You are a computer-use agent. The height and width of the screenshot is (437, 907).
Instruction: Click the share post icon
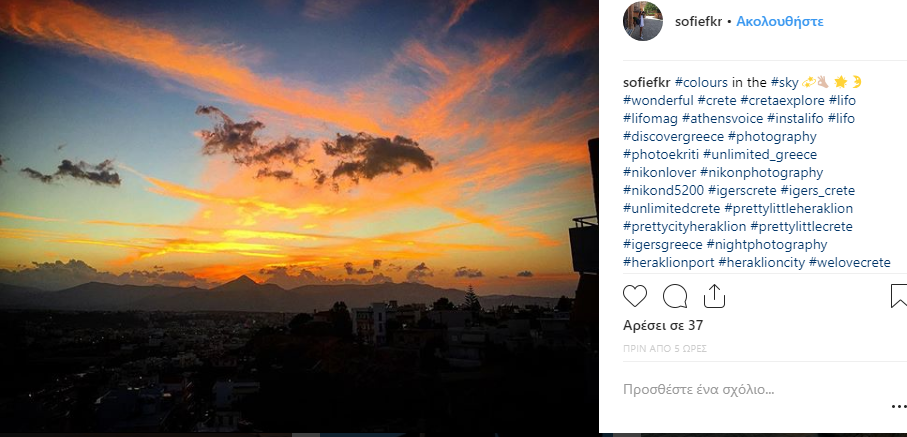coord(714,296)
